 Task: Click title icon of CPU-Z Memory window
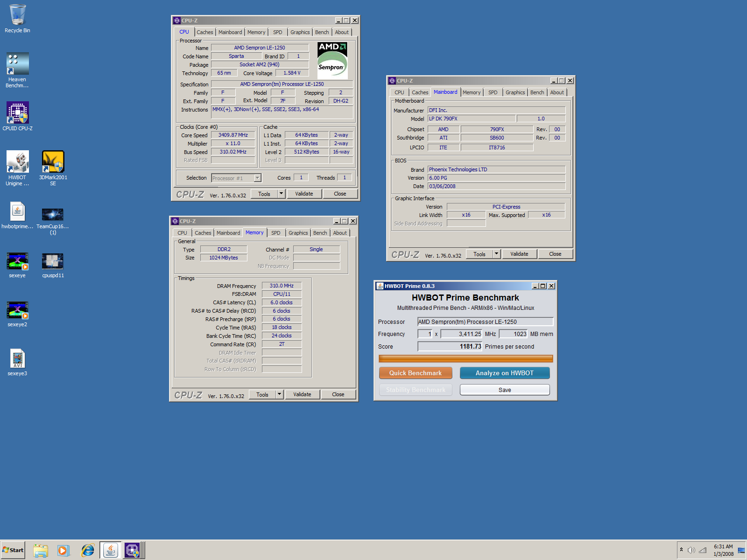click(175, 221)
